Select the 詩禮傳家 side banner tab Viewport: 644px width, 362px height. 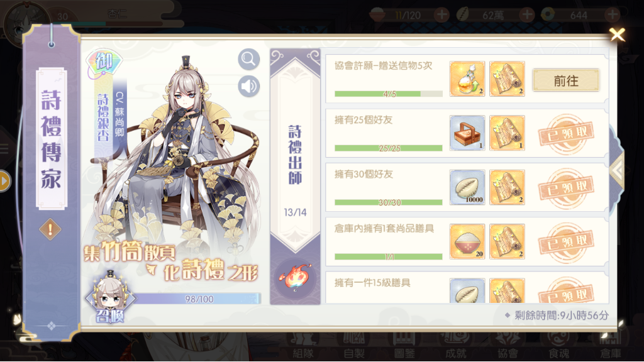pos(51,139)
